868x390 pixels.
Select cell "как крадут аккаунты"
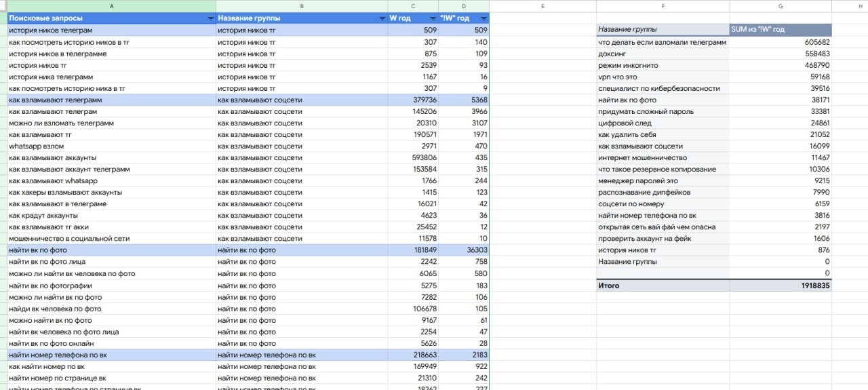click(x=111, y=215)
